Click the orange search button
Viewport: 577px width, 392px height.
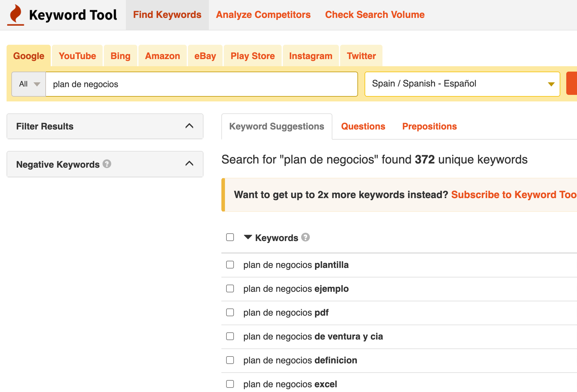[572, 84]
